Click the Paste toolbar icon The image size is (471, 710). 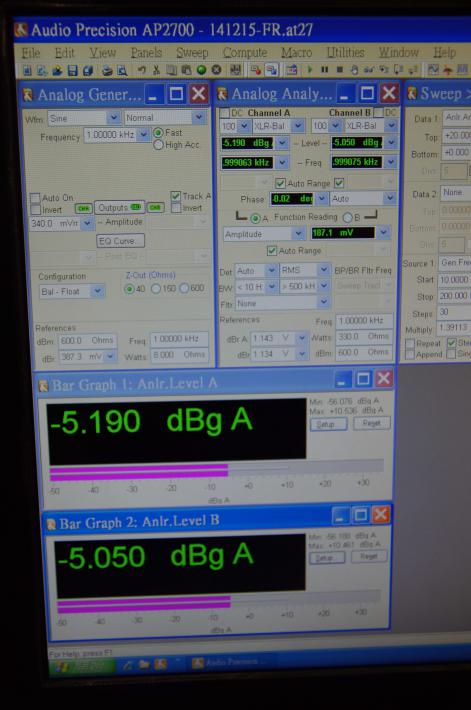tap(186, 70)
